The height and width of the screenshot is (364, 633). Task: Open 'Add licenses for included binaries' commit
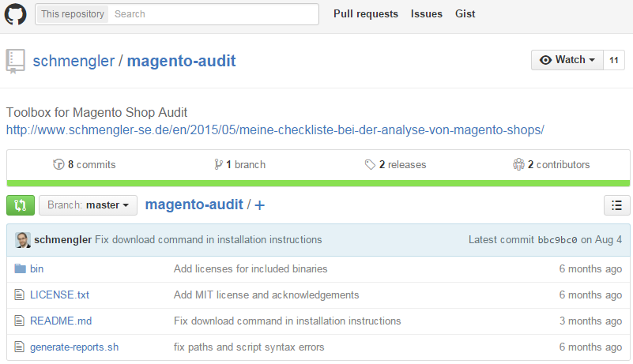(251, 268)
